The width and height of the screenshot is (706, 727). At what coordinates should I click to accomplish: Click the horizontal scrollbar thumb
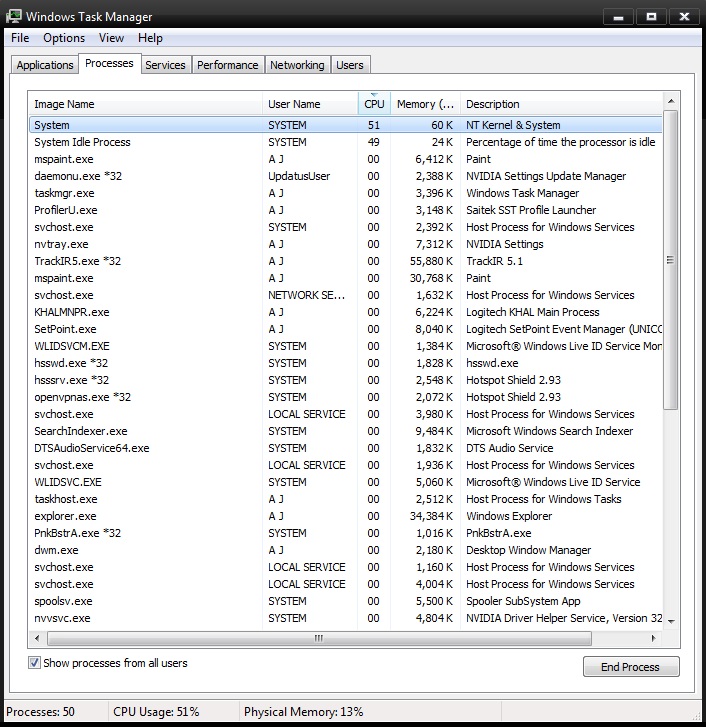click(x=319, y=638)
